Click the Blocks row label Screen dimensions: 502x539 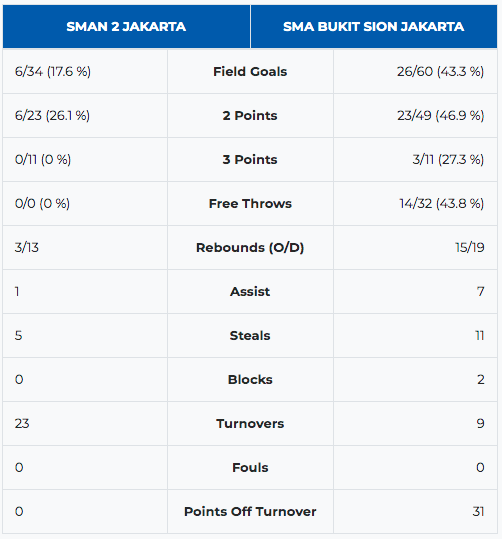pos(250,380)
